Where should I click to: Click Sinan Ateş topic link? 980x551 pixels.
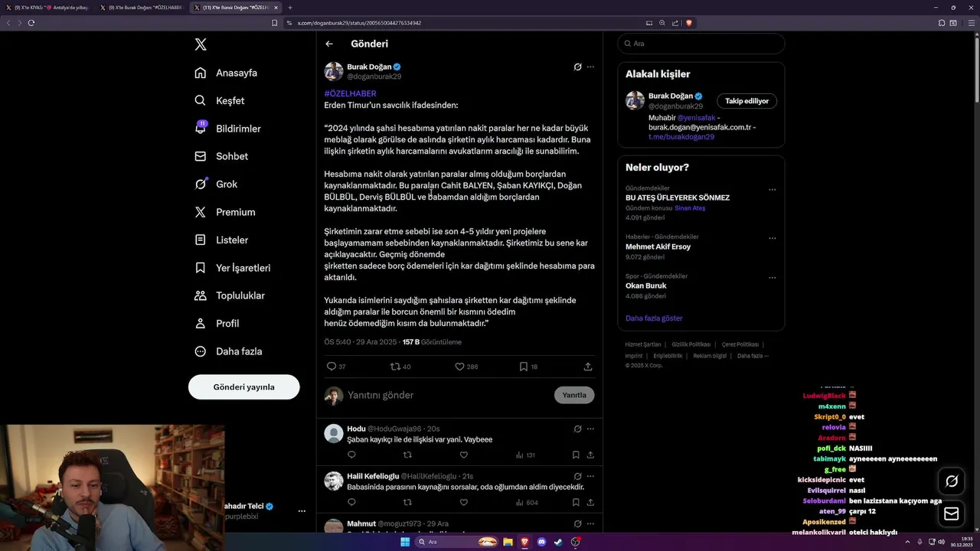(x=690, y=208)
